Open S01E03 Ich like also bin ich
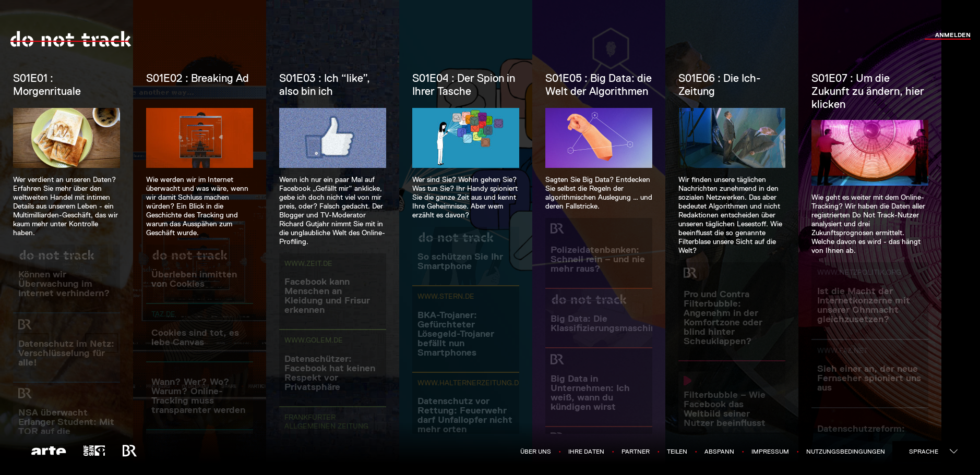The height and width of the screenshot is (475, 980). pyautogui.click(x=324, y=84)
